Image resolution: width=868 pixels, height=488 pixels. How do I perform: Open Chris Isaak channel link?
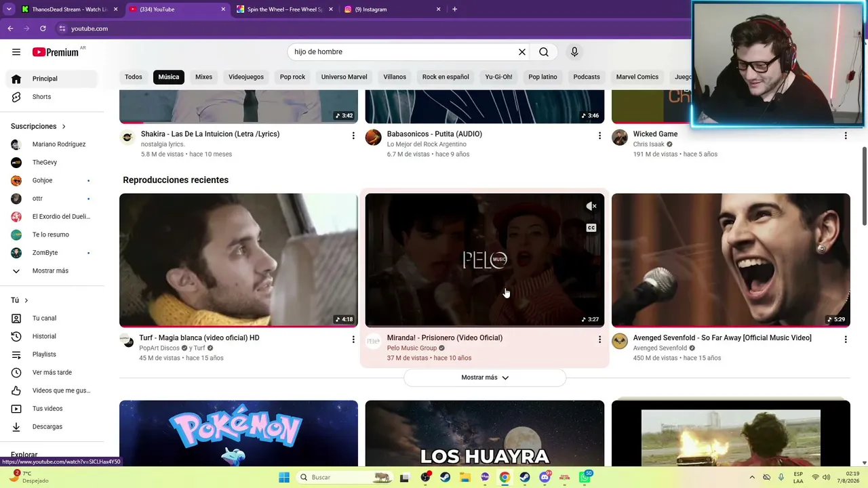click(x=649, y=144)
